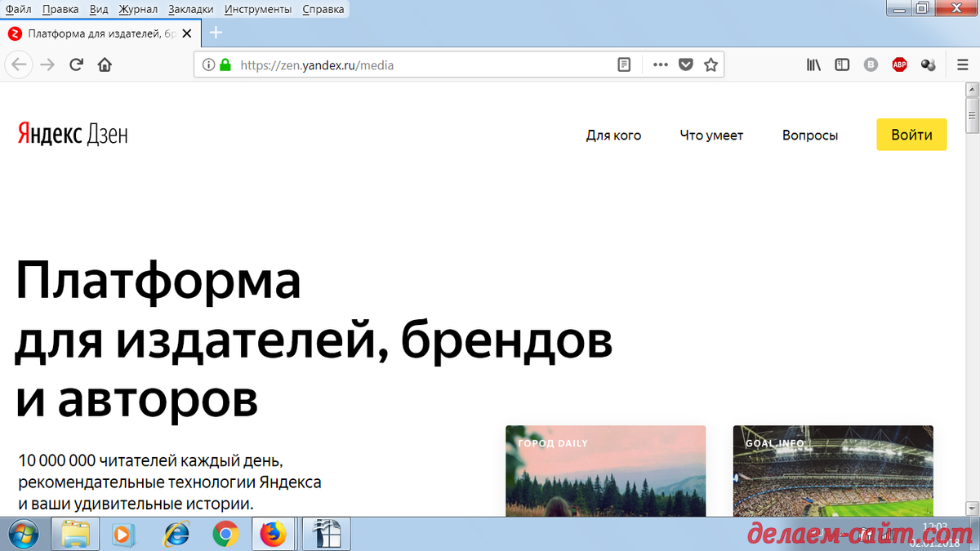Open the Журнал menu
Viewport: 980px width, 551px height.
tap(138, 9)
